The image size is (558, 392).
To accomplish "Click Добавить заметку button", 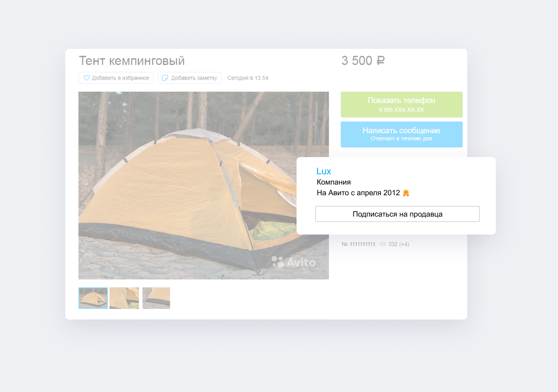I will pyautogui.click(x=189, y=78).
